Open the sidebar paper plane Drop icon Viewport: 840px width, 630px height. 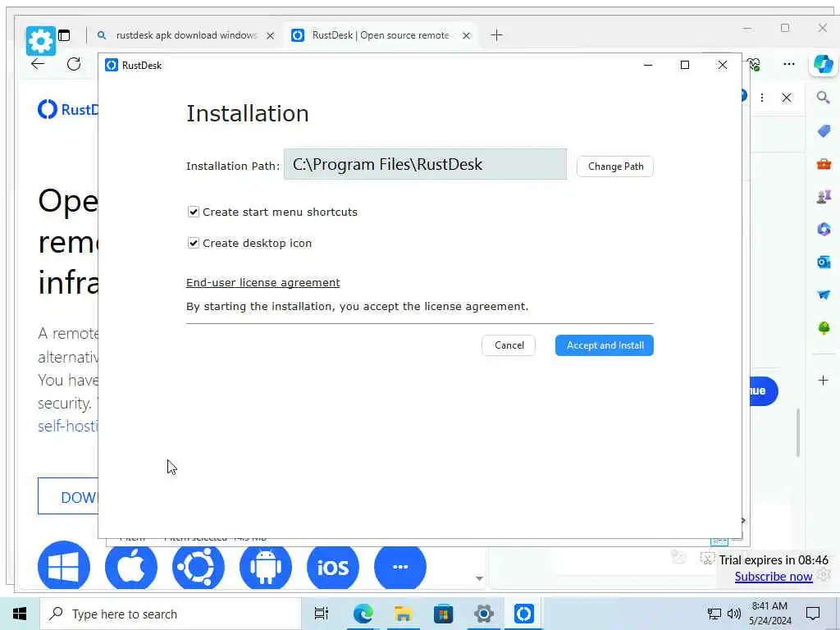824,294
